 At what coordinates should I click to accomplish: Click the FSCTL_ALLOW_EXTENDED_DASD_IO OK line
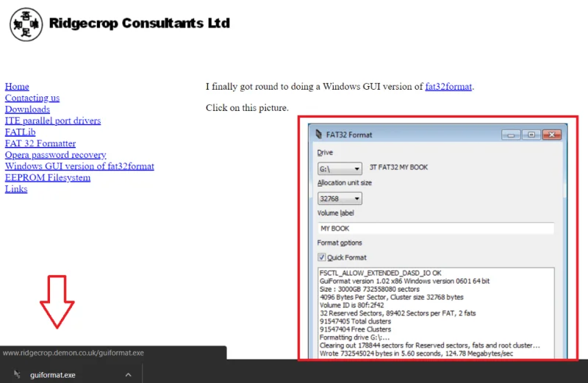tap(380, 273)
